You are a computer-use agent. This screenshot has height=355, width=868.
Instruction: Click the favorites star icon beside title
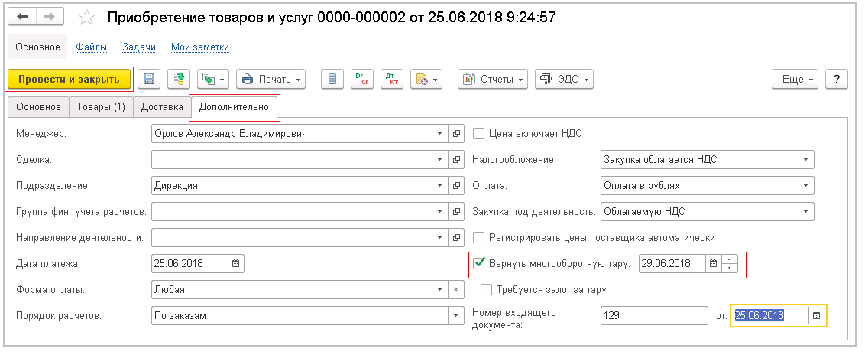tap(88, 17)
